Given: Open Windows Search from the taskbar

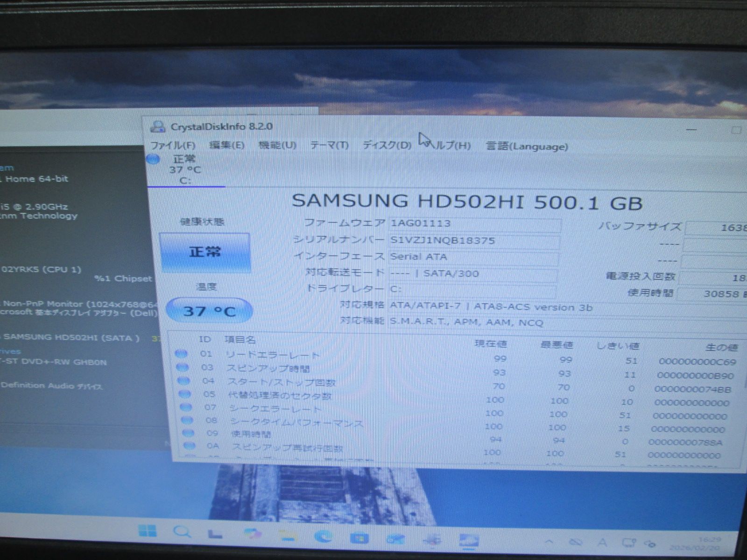Looking at the screenshot, I should [x=181, y=531].
